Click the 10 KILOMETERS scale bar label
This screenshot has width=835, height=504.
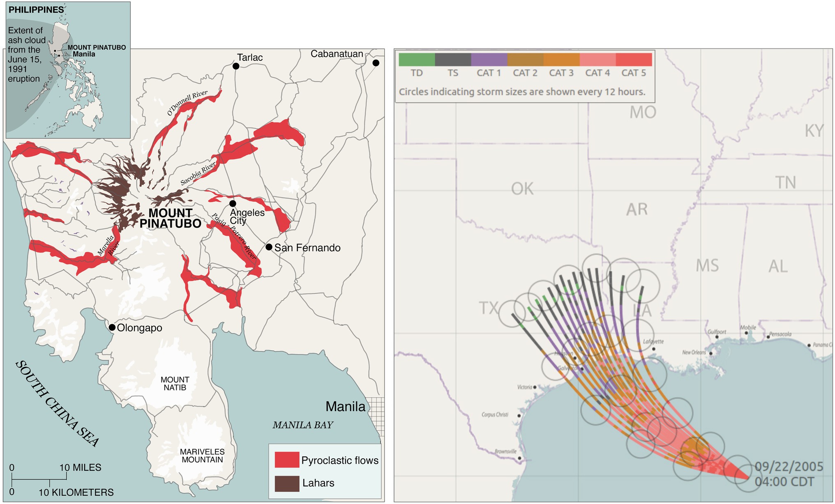[x=76, y=492]
